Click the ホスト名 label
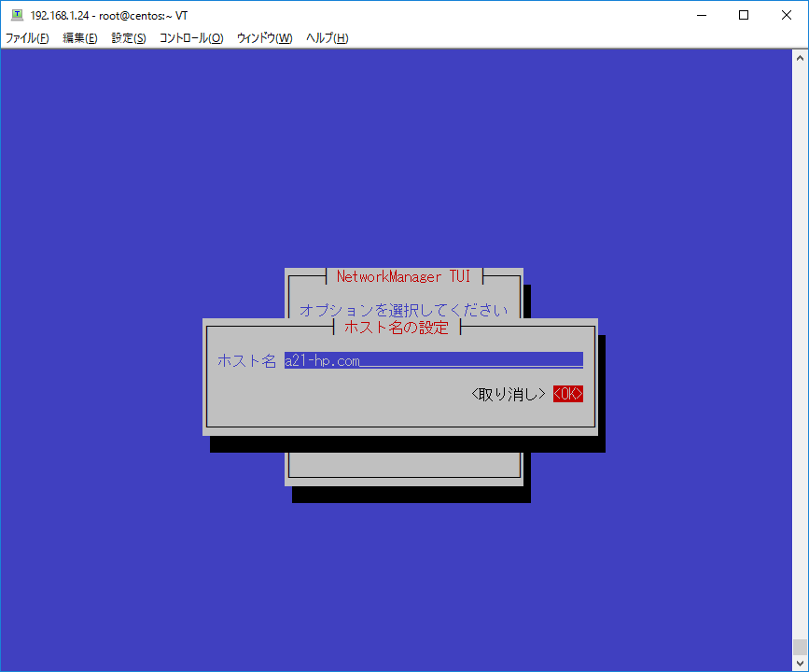The height and width of the screenshot is (672, 809). [246, 360]
